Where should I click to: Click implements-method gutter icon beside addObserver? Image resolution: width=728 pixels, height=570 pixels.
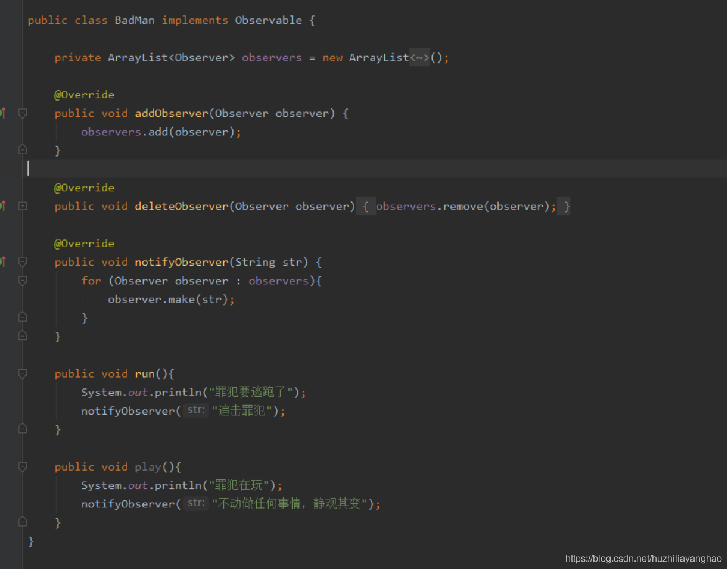3,113
